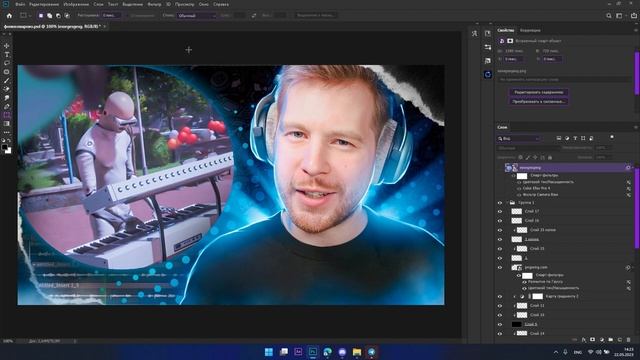
Task: Click Lock all padlock icon
Action: click(550, 157)
